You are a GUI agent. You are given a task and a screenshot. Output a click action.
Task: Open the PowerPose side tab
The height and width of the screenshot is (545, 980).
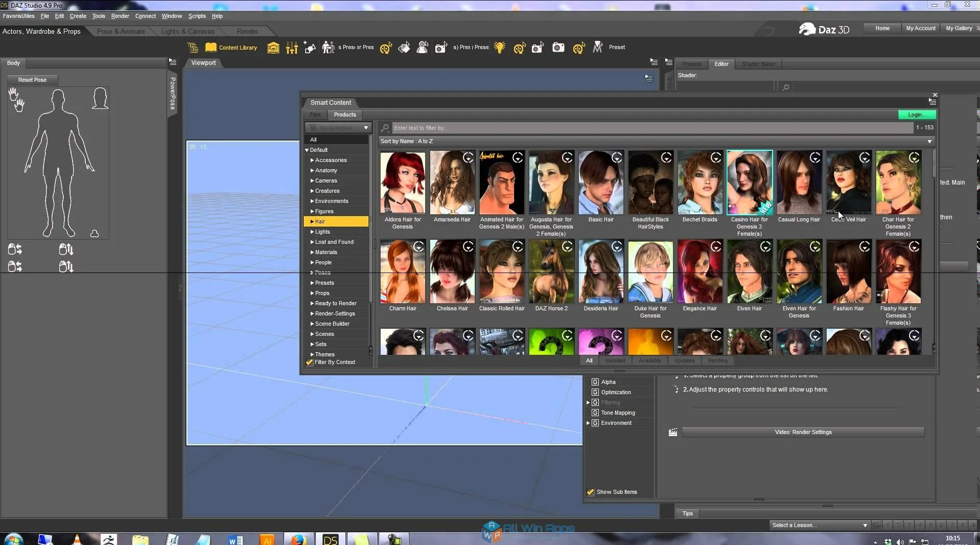coord(173,93)
